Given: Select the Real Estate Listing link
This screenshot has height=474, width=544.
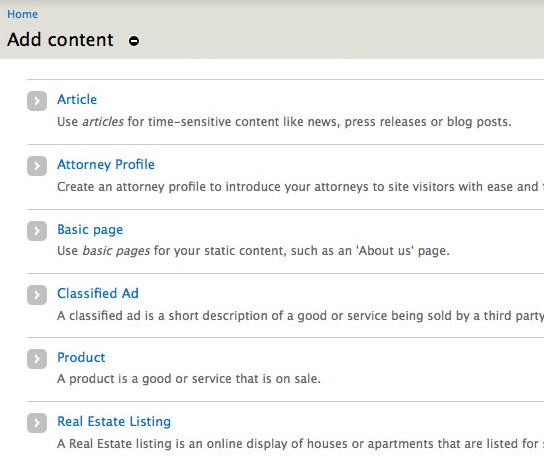Looking at the screenshot, I should click(114, 422).
